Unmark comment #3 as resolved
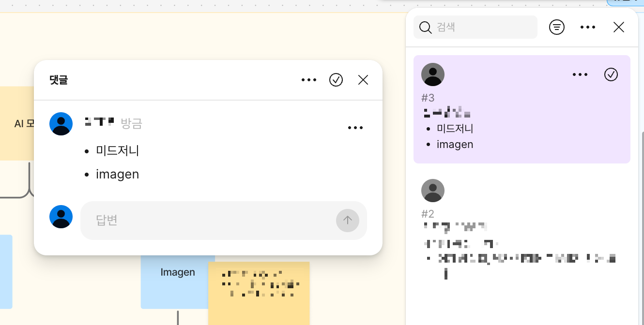644x325 pixels. [x=611, y=74]
